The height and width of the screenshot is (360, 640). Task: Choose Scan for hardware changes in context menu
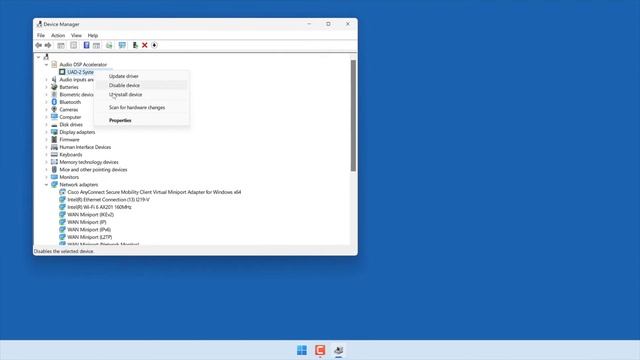click(141, 107)
